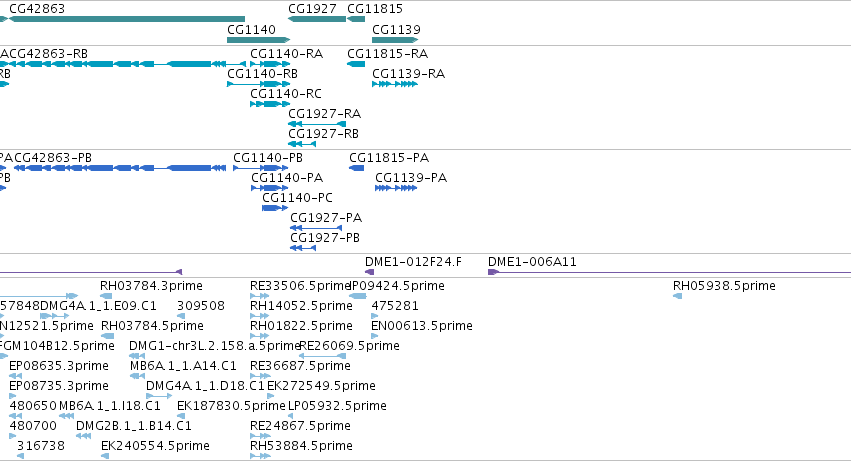851x461 pixels.
Task: Click the EP08635.3prime EST
Action: (15, 376)
